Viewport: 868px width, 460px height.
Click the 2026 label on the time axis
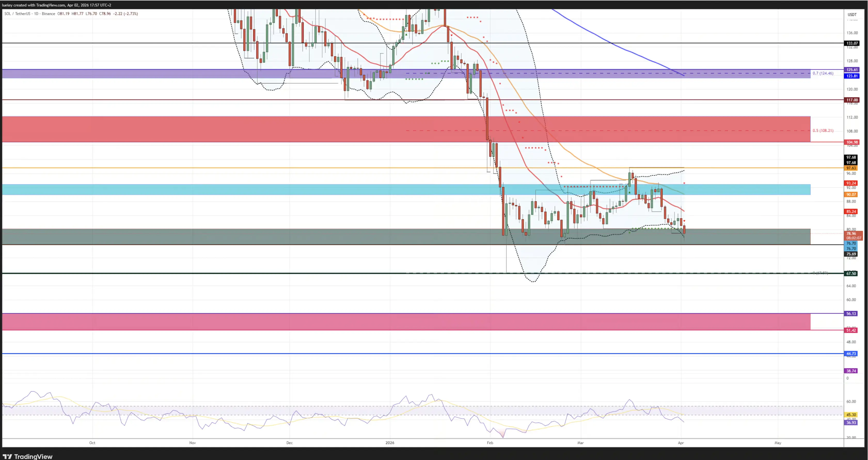point(390,443)
